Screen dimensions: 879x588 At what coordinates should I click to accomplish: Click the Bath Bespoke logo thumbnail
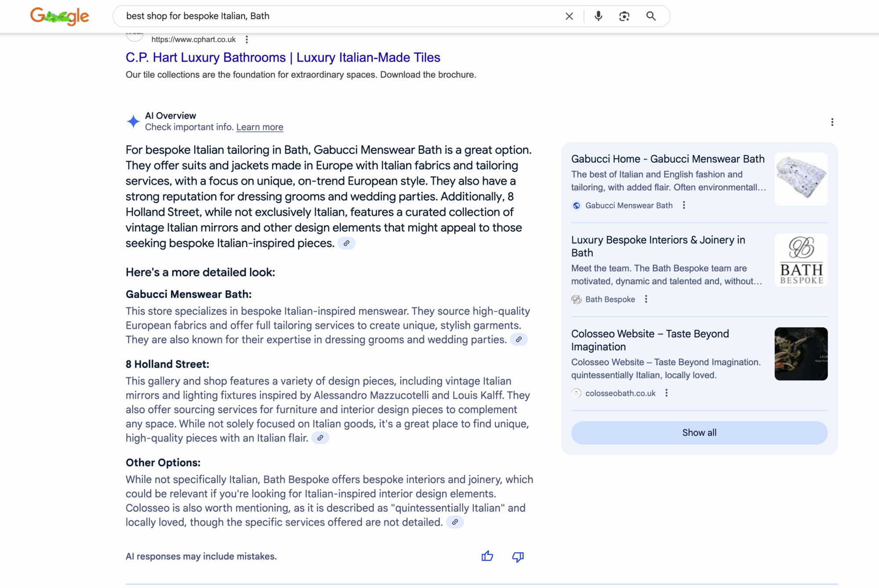point(801,260)
